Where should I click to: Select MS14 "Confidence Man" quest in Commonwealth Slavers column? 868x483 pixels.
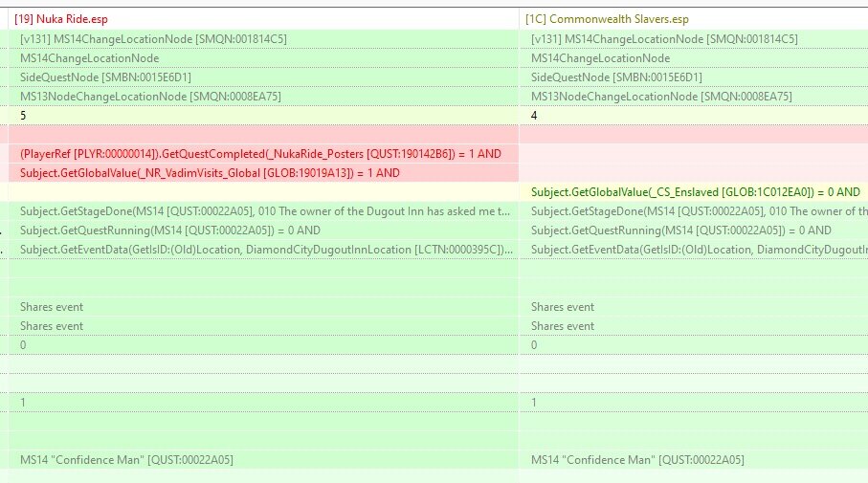[x=694, y=459]
